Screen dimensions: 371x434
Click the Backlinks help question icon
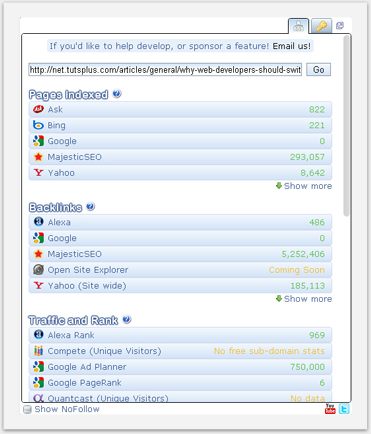click(90, 207)
